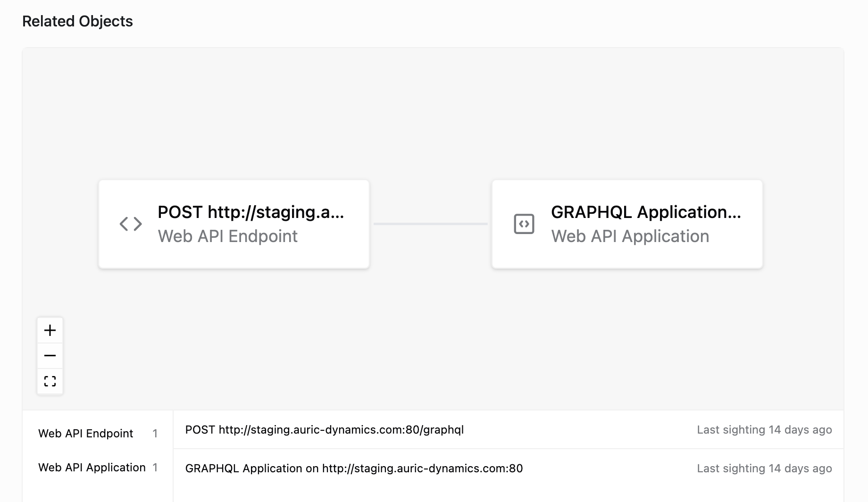Click the count beside Web API Endpoint
868x502 pixels.
click(155, 434)
